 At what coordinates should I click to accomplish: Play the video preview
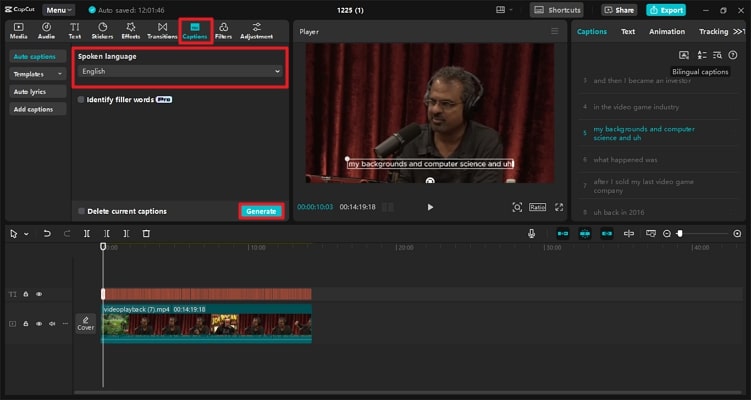tap(430, 207)
